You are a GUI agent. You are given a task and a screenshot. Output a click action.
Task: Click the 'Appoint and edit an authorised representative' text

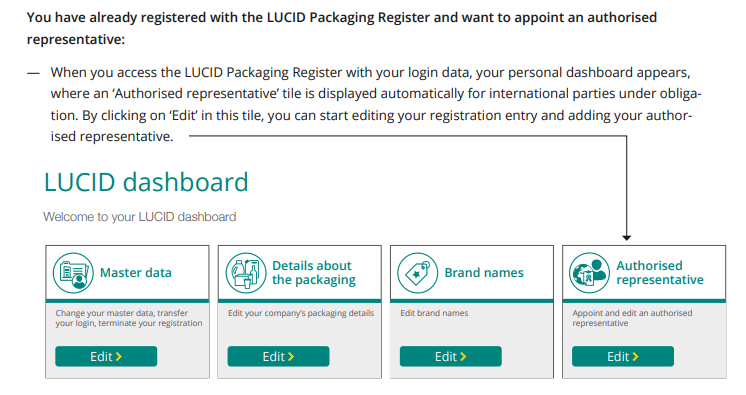pos(632,318)
